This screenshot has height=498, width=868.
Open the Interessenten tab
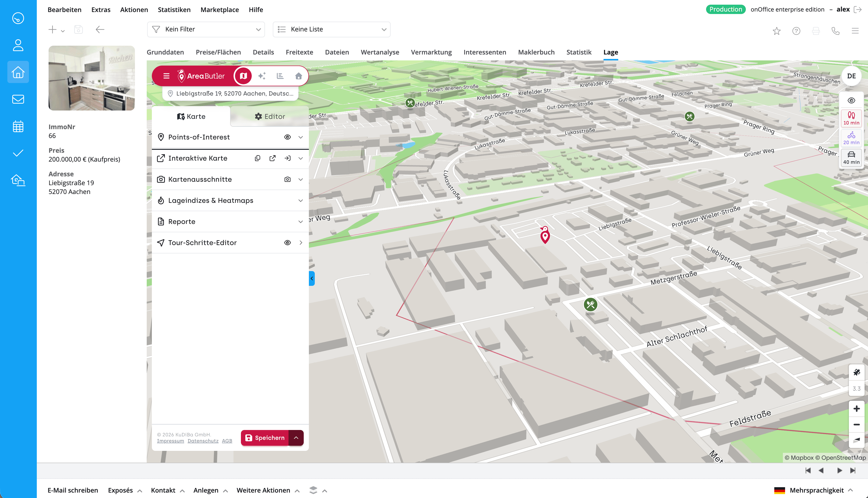[485, 52]
